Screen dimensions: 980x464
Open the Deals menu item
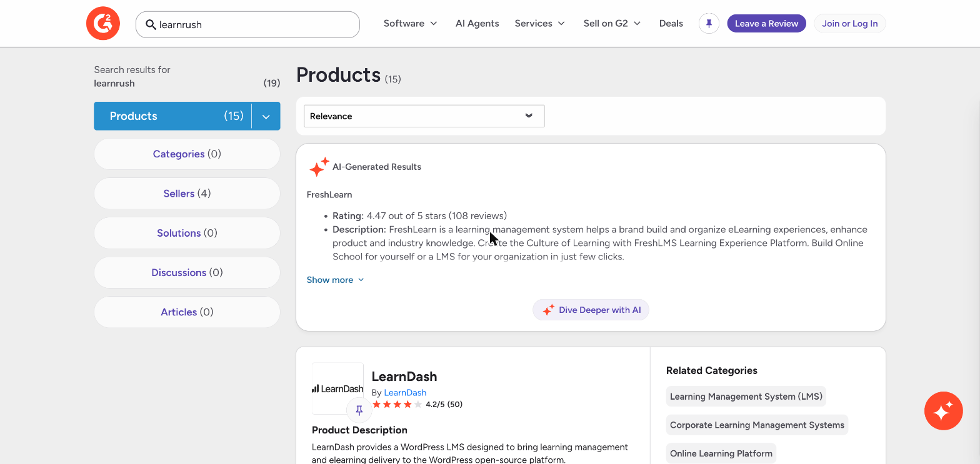click(671, 24)
